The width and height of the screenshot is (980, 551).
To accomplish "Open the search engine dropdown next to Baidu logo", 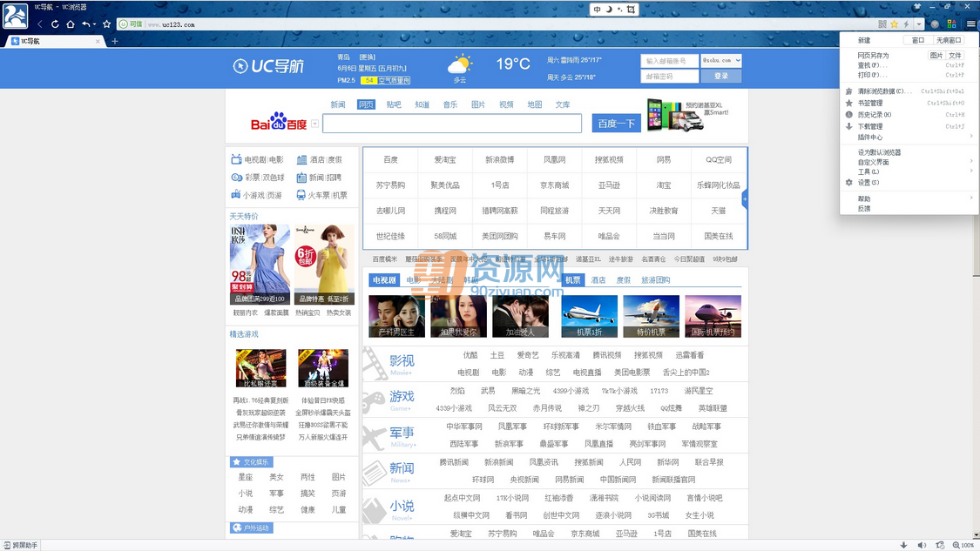I will [x=315, y=124].
